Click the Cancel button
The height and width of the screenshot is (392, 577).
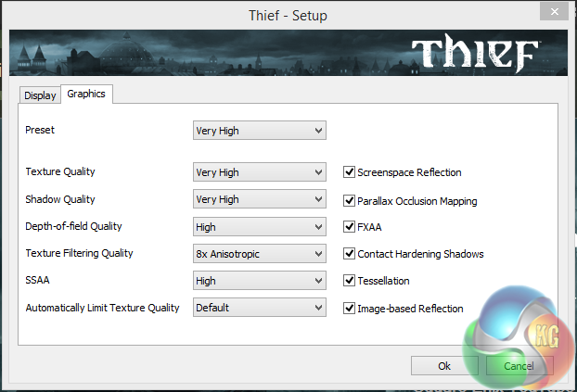point(519,366)
